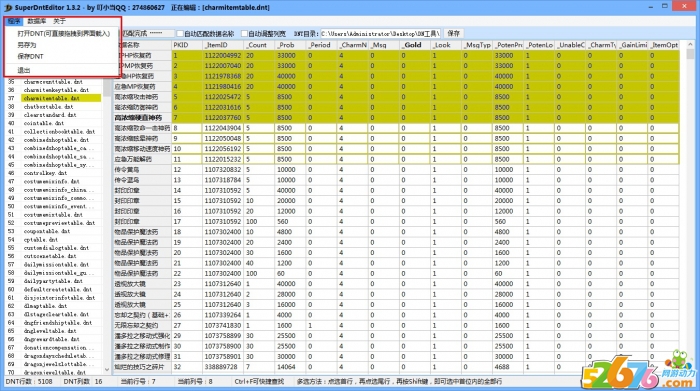700x391 pixels.
Task: Select controlkey.dnt row 46 in file list
Action: pyautogui.click(x=45, y=173)
